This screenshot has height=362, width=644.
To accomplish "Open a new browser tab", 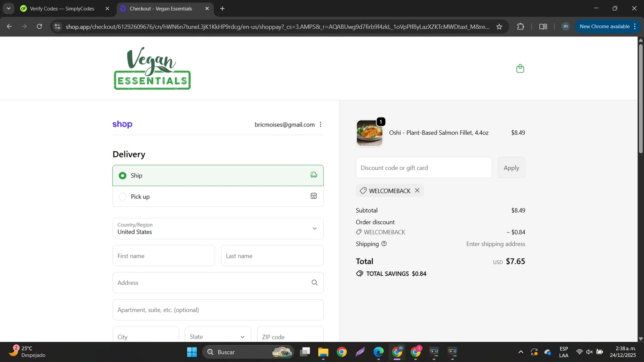I will (222, 9).
